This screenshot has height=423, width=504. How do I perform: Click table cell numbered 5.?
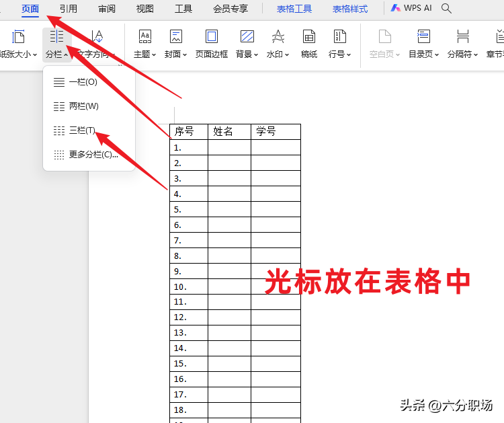pyautogui.click(x=189, y=209)
